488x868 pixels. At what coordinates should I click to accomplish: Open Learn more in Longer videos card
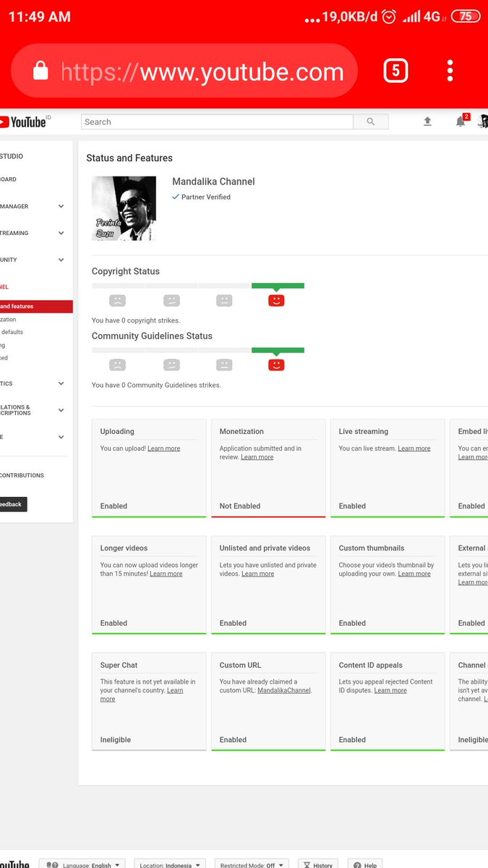(166, 574)
